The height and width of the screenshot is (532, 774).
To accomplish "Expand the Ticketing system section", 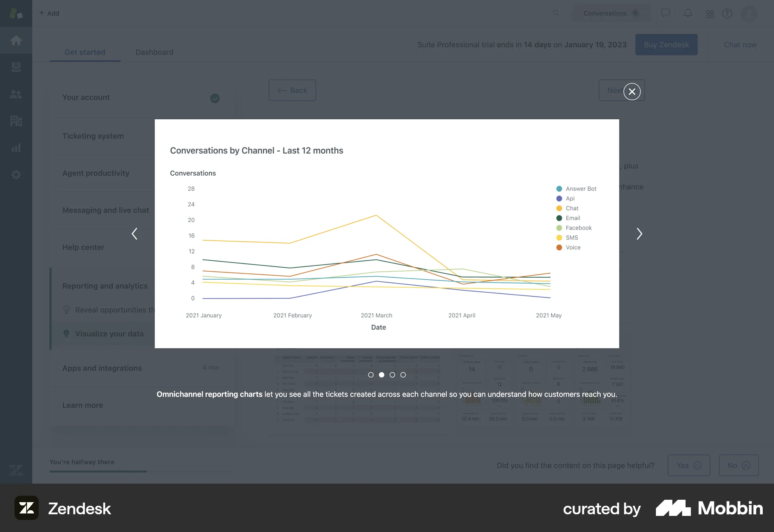I will click(93, 136).
